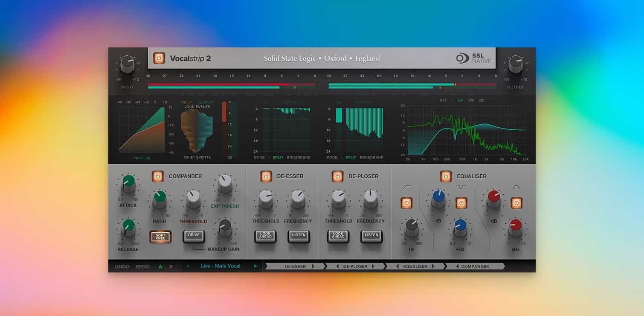This screenshot has width=644, height=316.
Task: Go to the next preset arrow
Action: 255,266
